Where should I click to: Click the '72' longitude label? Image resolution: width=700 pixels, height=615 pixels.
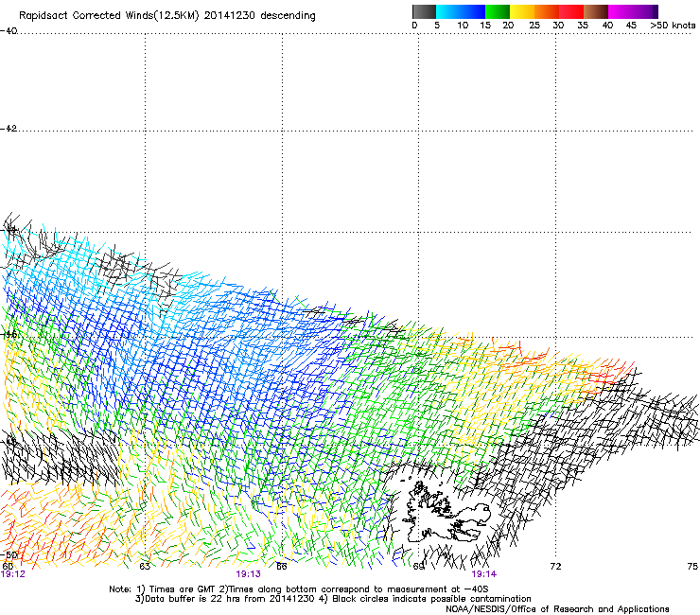(x=555, y=567)
